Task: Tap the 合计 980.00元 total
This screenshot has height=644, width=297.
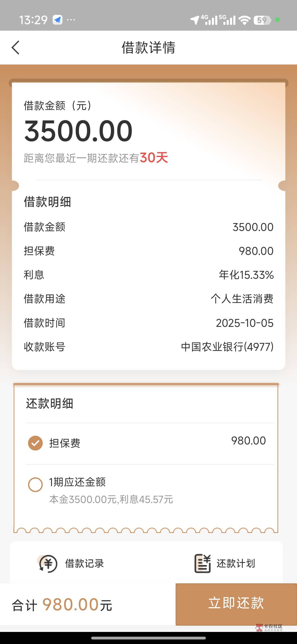Action: [x=62, y=605]
